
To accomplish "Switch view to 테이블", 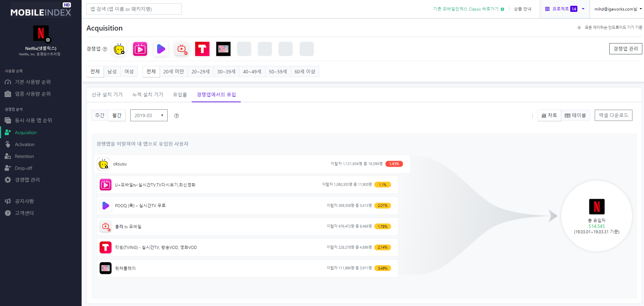I will pos(575,115).
